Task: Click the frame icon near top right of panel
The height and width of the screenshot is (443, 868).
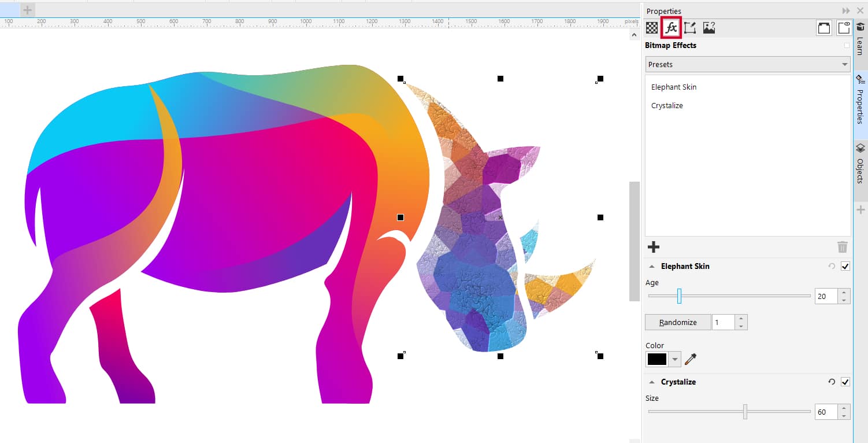Action: [824, 27]
